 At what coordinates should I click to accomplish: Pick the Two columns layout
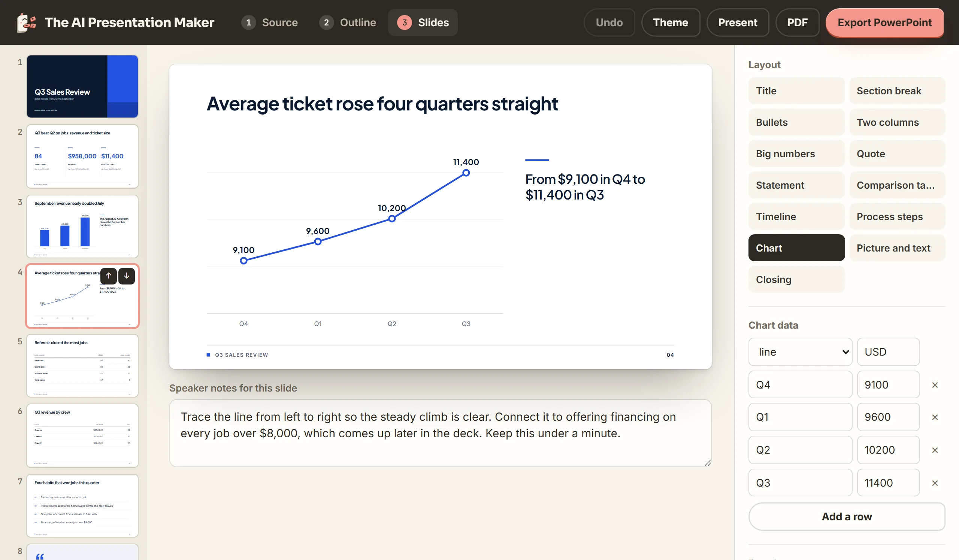pyautogui.click(x=897, y=122)
